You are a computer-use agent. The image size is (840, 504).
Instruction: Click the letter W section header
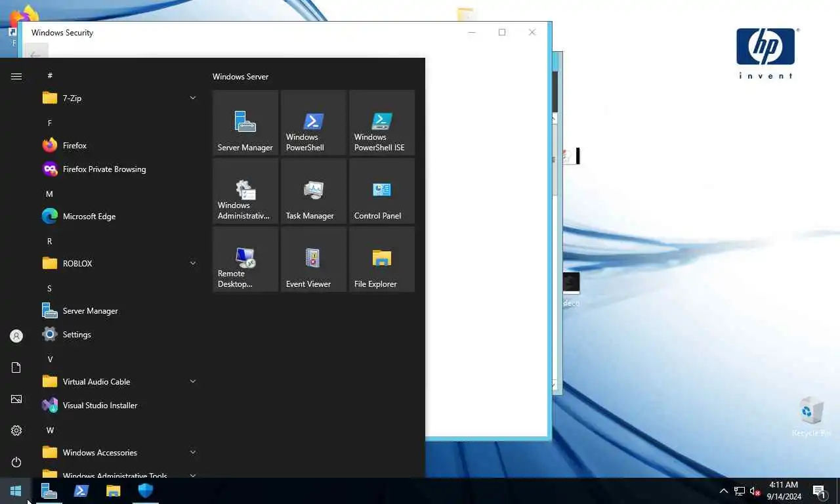(x=50, y=430)
